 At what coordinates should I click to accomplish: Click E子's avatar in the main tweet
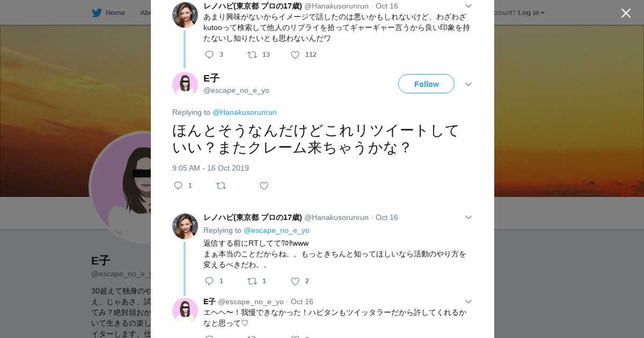185,84
